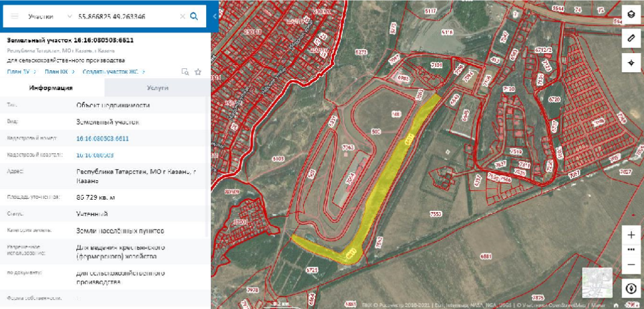644x309 pixels.
Task: Clear the search coordinates with X
Action: (182, 17)
